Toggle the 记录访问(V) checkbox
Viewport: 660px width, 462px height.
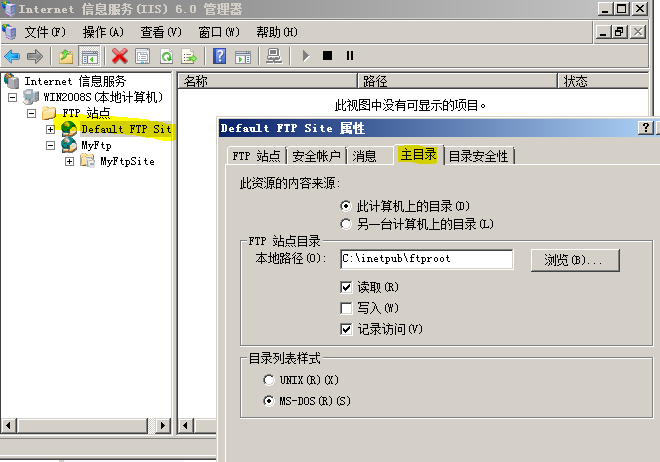[x=346, y=329]
